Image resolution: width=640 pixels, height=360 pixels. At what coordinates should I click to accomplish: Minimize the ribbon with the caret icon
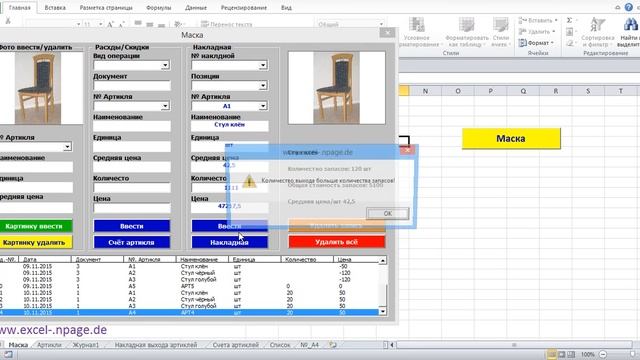pos(618,7)
